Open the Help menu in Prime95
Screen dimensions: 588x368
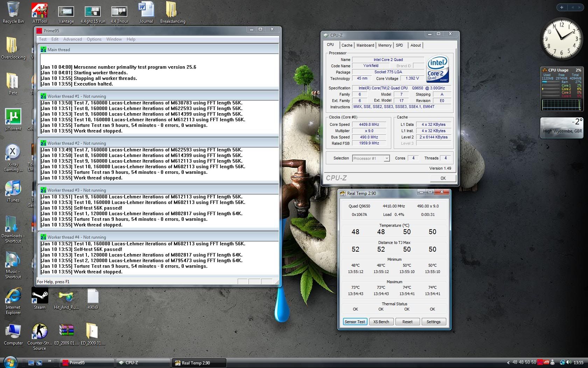coord(131,39)
